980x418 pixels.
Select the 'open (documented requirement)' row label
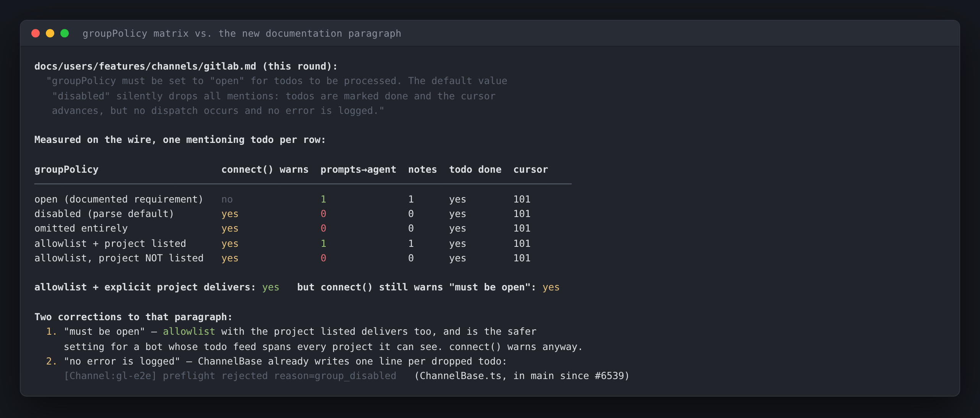(x=119, y=199)
